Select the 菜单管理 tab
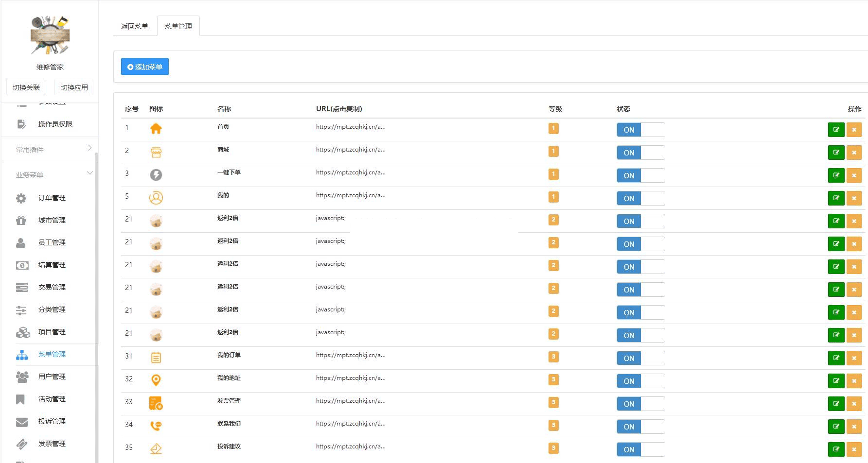The height and width of the screenshot is (463, 868). point(178,26)
